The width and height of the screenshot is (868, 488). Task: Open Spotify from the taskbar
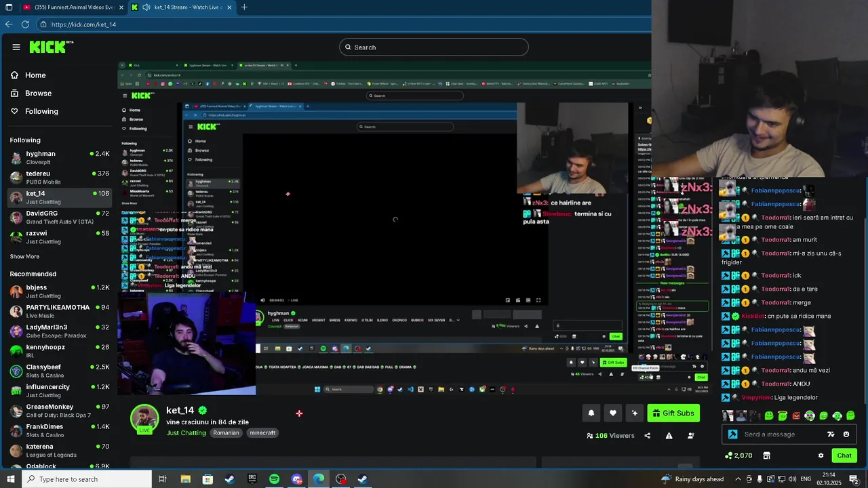[x=274, y=479]
